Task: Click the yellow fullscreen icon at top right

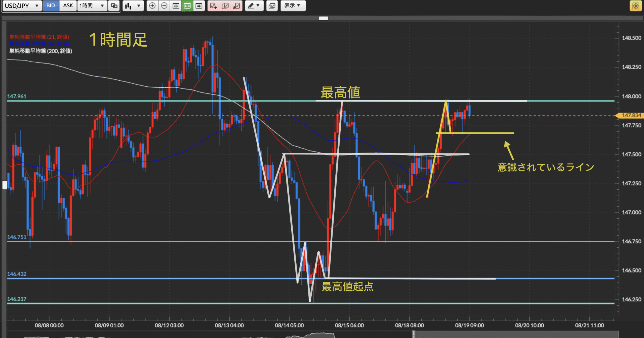Action: coord(636,6)
